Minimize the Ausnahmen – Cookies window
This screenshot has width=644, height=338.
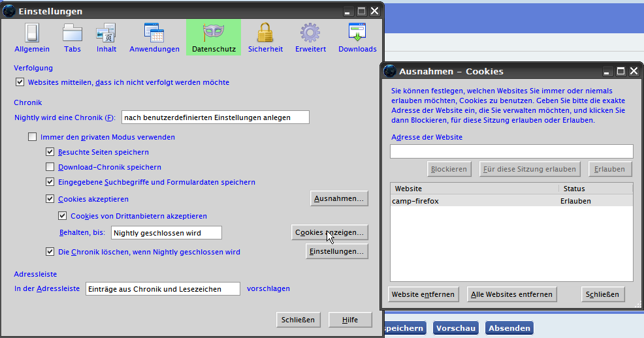[x=607, y=71]
